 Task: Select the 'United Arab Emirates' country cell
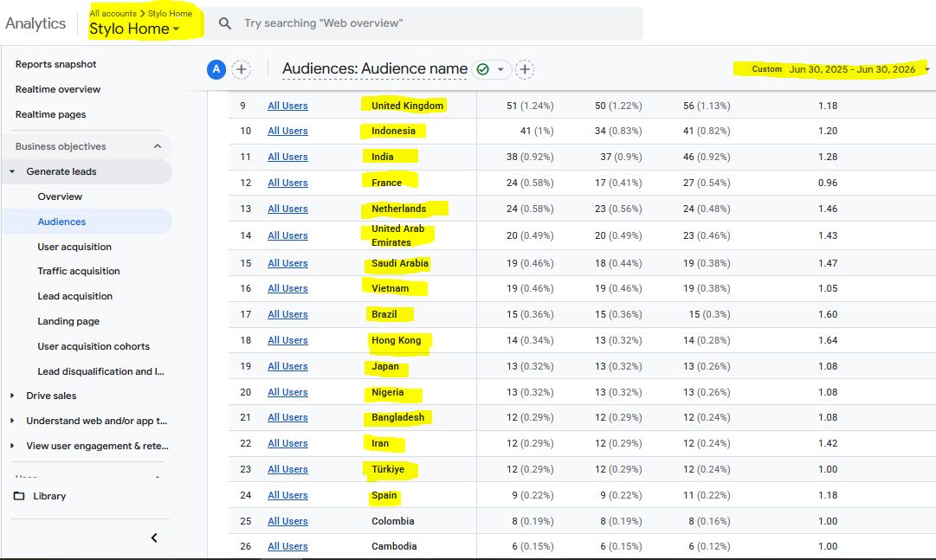[x=397, y=235]
